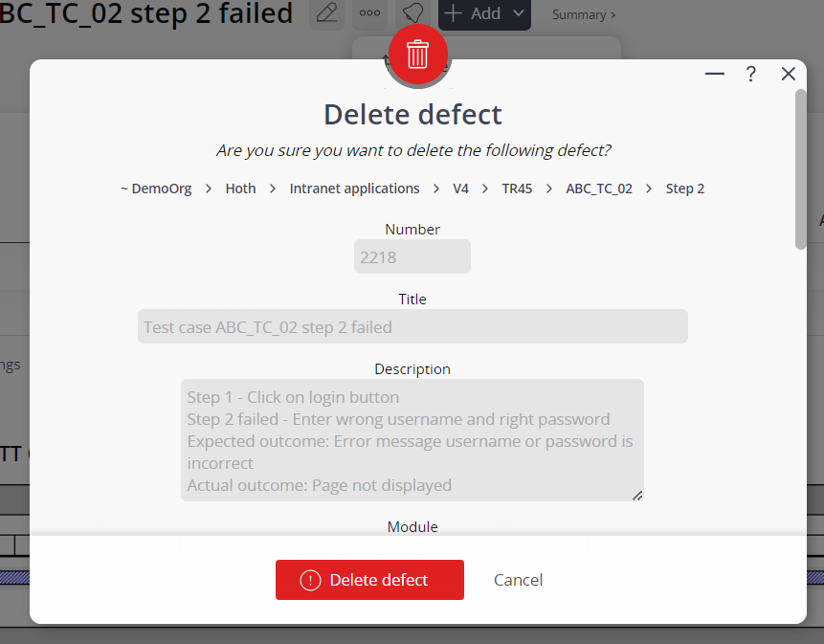Close the Delete defect dialog
The image size is (824, 644).
click(x=789, y=74)
